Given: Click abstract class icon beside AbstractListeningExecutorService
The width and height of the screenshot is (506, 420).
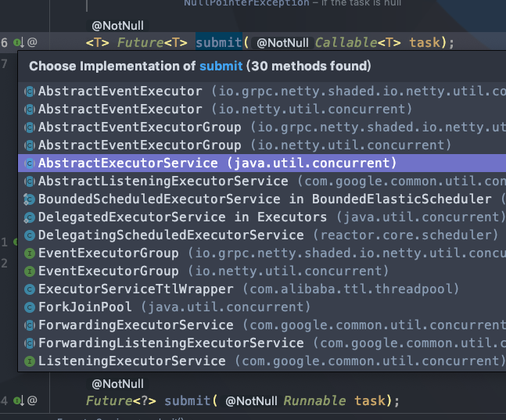Looking at the screenshot, I should click(30, 181).
